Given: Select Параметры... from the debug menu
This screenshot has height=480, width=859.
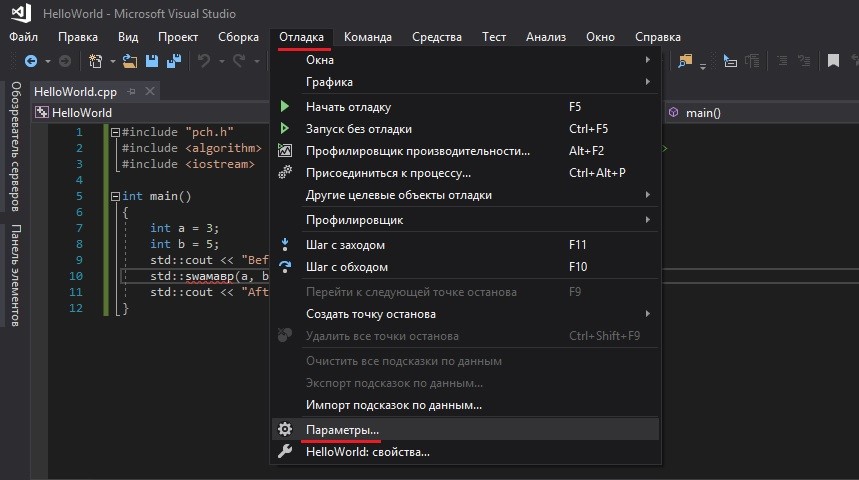Looking at the screenshot, I should (x=342, y=429).
